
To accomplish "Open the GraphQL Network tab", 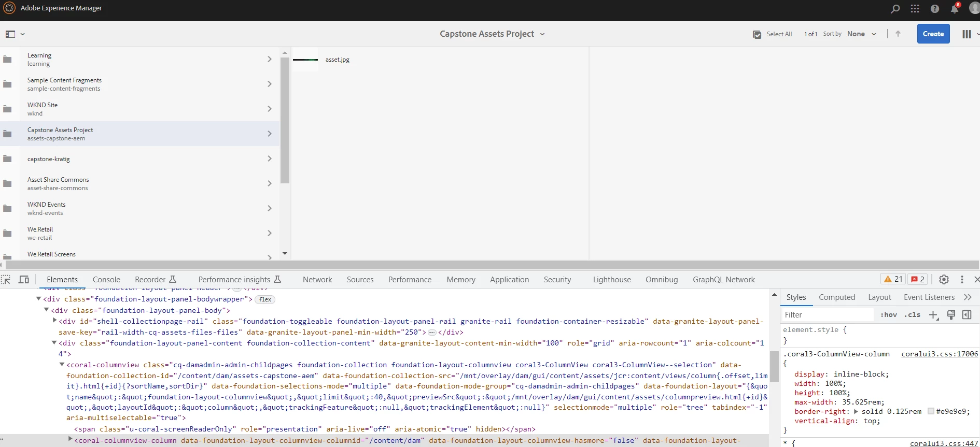I will [x=723, y=280].
